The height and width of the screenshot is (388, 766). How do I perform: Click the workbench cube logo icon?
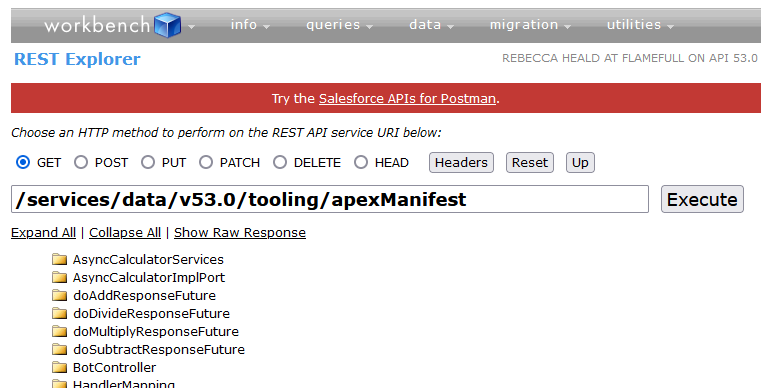pyautogui.click(x=168, y=25)
